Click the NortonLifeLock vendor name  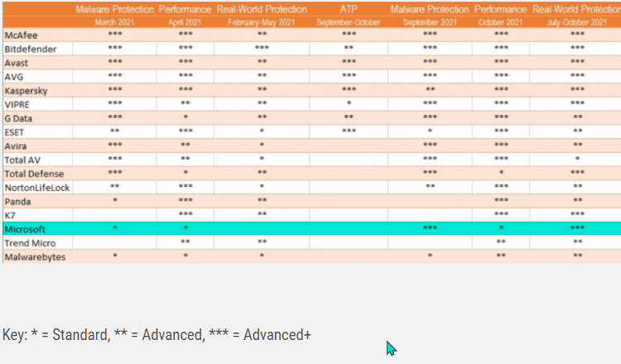pos(36,188)
